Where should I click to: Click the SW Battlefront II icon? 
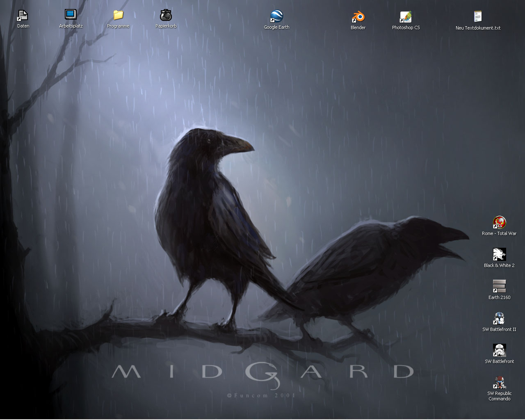(499, 318)
